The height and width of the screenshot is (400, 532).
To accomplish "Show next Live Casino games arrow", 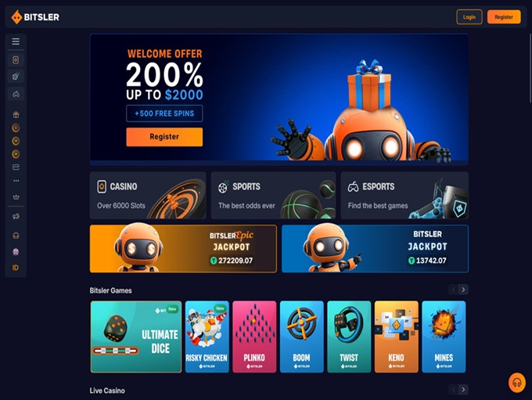I will (x=463, y=390).
